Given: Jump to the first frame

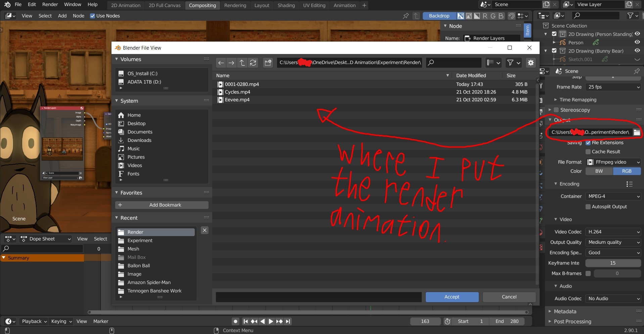Looking at the screenshot, I should pyautogui.click(x=246, y=321).
